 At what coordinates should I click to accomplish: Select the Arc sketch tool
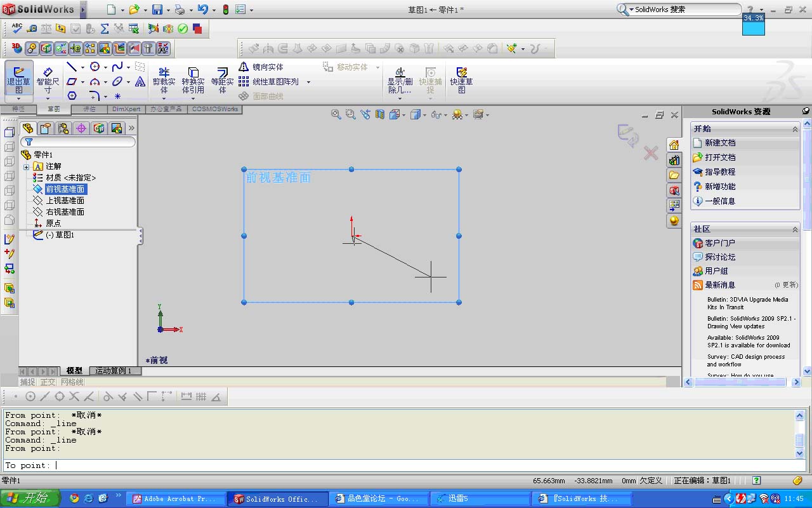click(95, 82)
